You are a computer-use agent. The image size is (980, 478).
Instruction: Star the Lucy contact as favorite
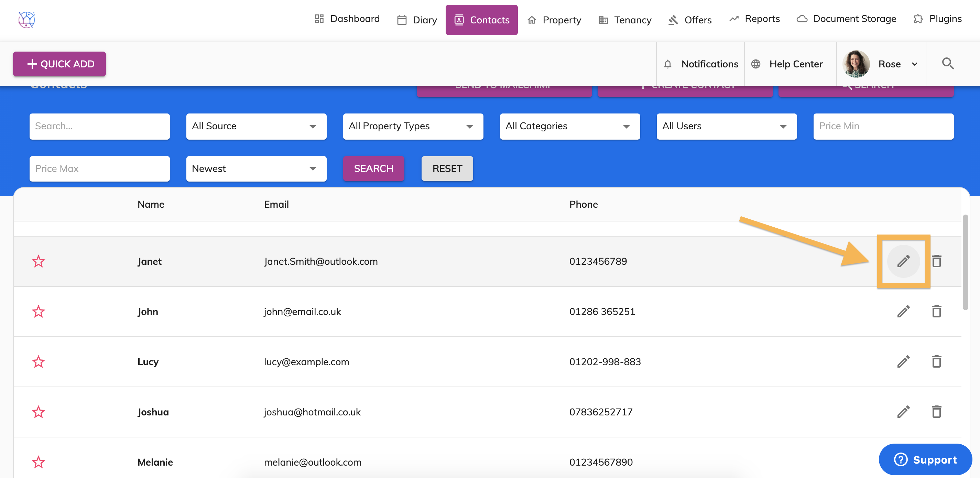click(x=39, y=361)
